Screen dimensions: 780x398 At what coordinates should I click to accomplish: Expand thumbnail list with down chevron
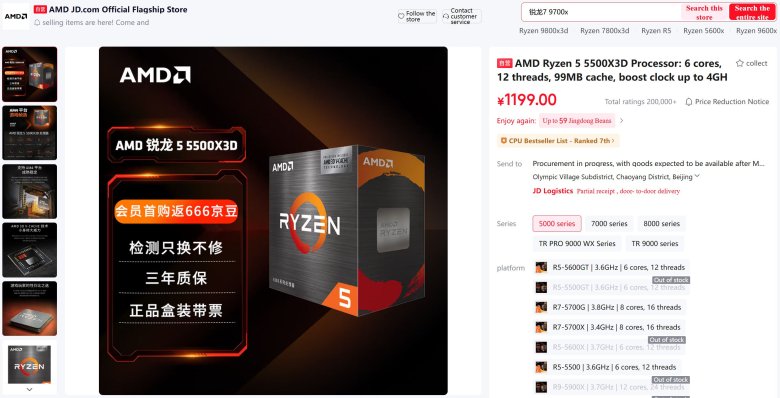[x=29, y=390]
